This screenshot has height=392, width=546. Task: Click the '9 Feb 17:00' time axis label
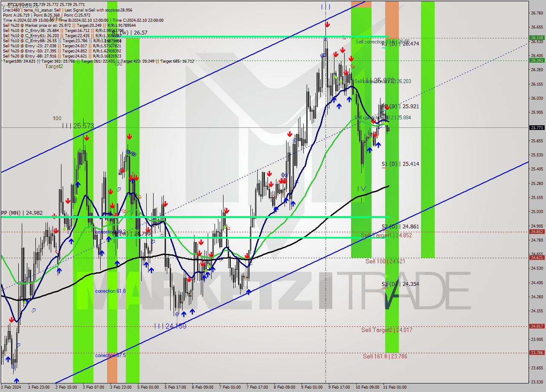pos(339,387)
